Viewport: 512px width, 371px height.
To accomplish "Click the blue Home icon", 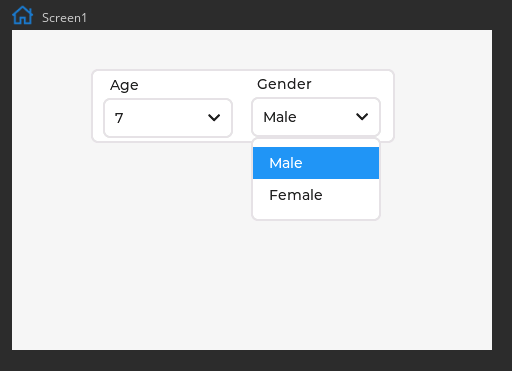I will point(22,15).
